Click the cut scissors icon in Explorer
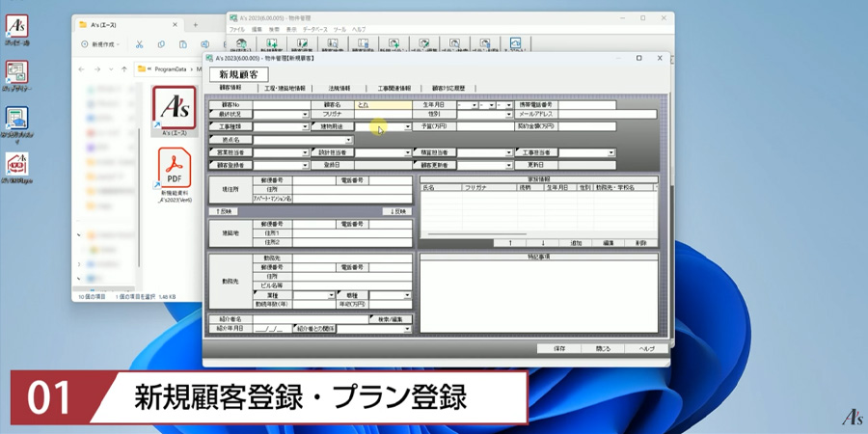This screenshot has height=434, width=868. [139, 44]
